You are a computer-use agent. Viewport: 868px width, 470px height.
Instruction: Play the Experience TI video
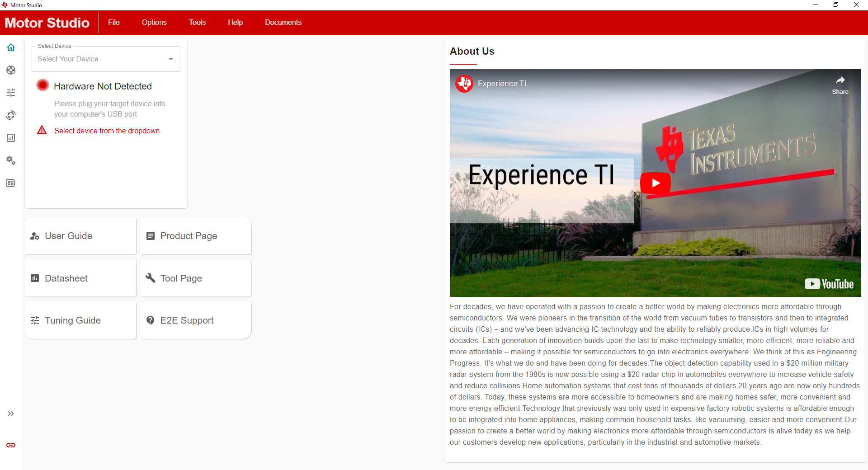tap(655, 183)
